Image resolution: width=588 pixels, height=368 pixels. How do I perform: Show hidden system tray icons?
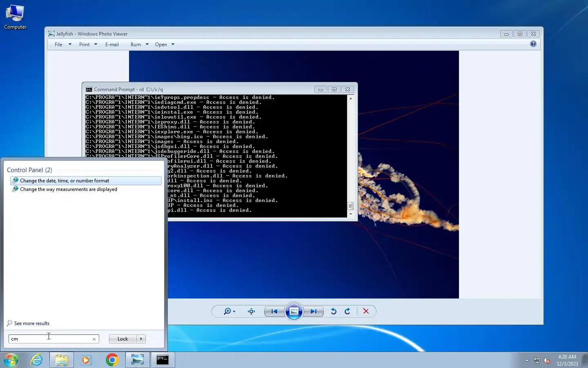pyautogui.click(x=527, y=360)
